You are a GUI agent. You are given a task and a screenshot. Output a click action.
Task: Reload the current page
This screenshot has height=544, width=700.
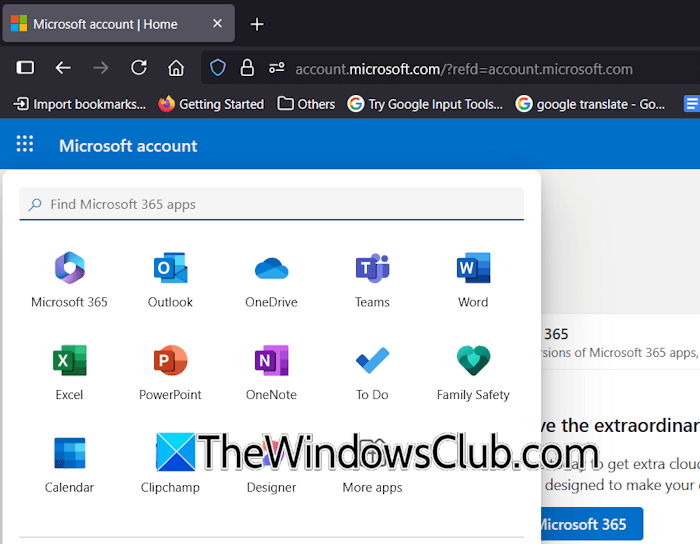tap(138, 68)
